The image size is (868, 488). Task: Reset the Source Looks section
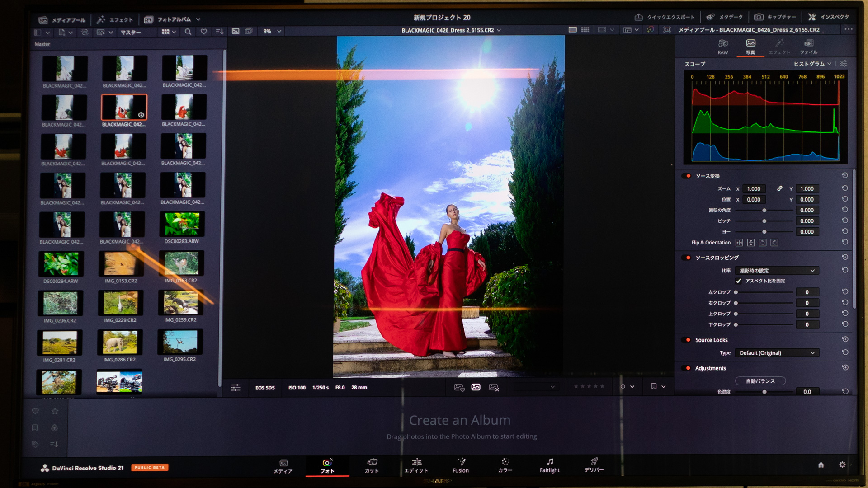(845, 339)
